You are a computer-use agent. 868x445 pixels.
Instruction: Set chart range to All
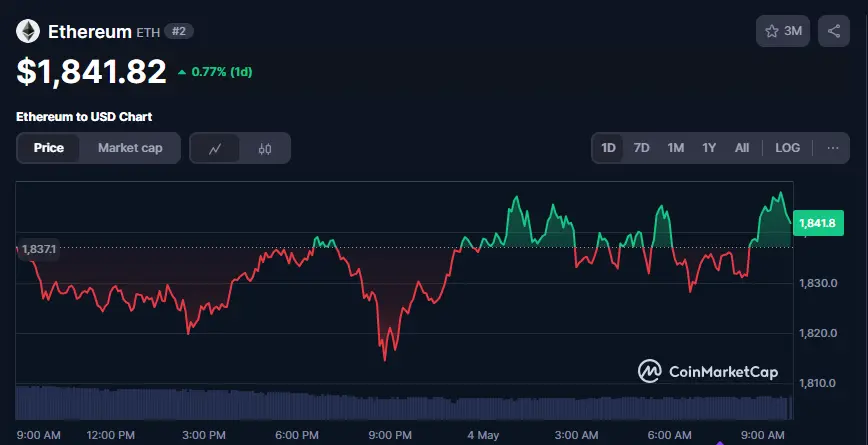click(x=742, y=148)
